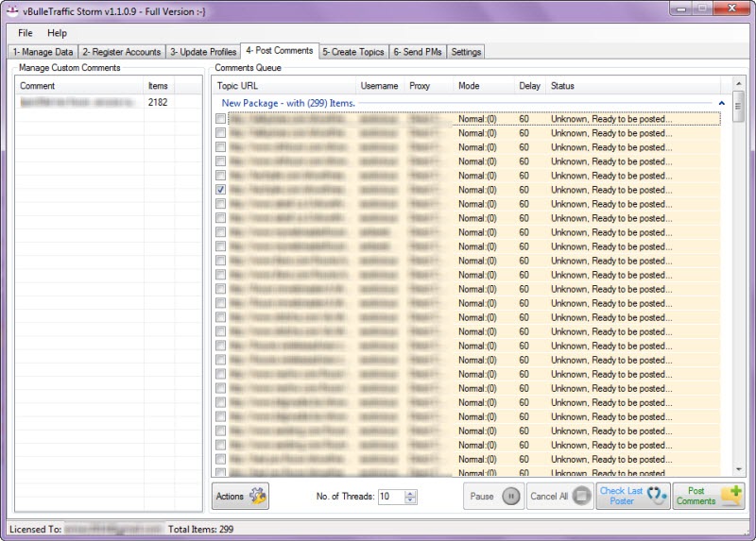Click the Actions gear icon button
Image resolution: width=756 pixels, height=541 pixels.
coord(257,496)
